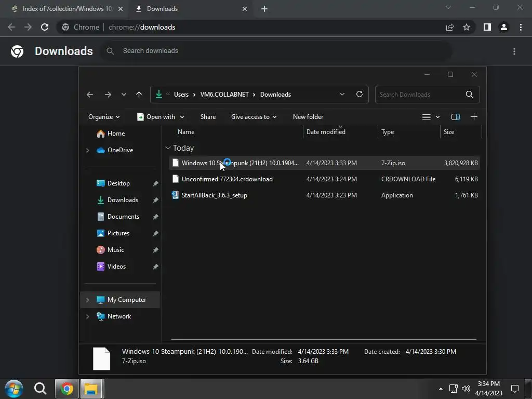Change the view layout icon

pos(427,117)
